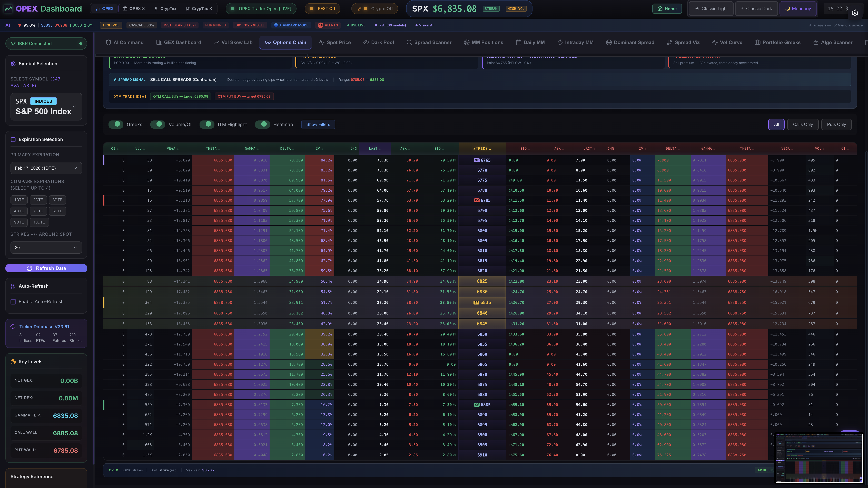The width and height of the screenshot is (868, 488).
Task: Toggle the Heatmap switch off
Action: pos(263,124)
